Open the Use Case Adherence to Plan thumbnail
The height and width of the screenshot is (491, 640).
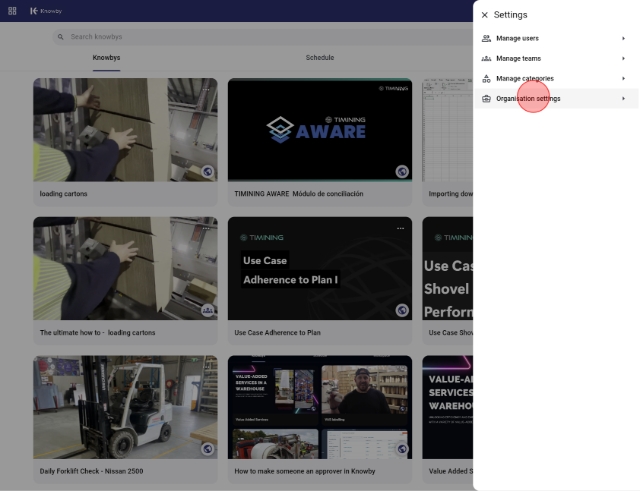coord(320,269)
